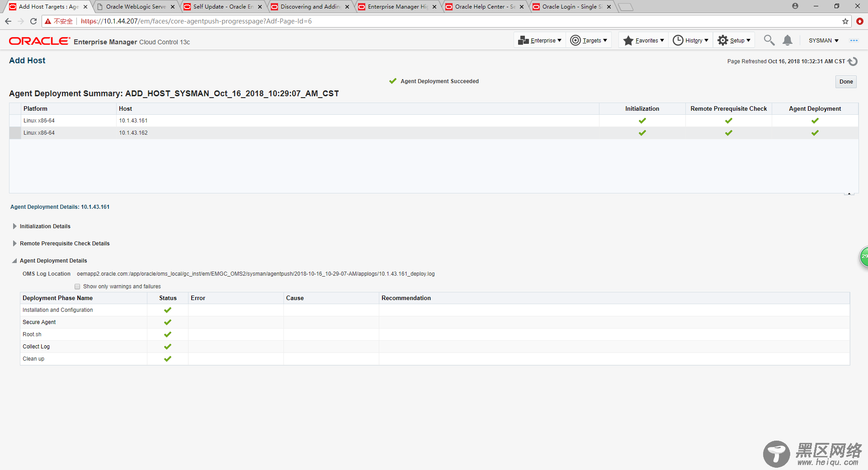Switch to Discovering and Adding tab
The height and width of the screenshot is (470, 868).
click(x=310, y=7)
